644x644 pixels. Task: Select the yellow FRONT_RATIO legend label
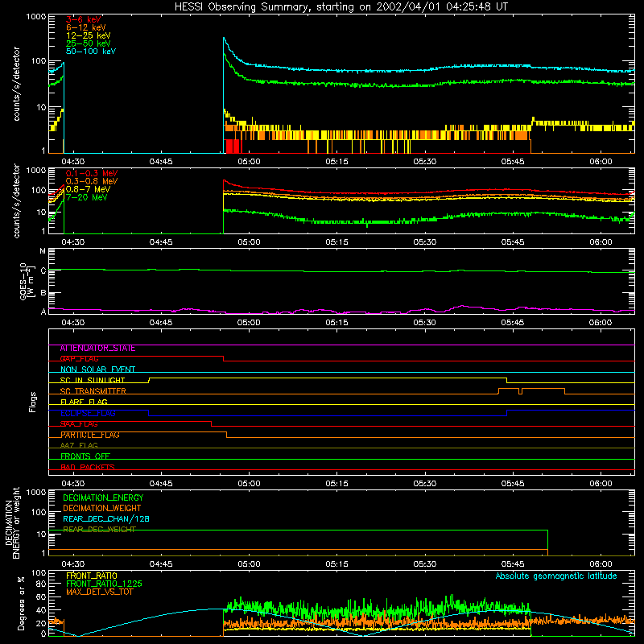pyautogui.click(x=92, y=576)
